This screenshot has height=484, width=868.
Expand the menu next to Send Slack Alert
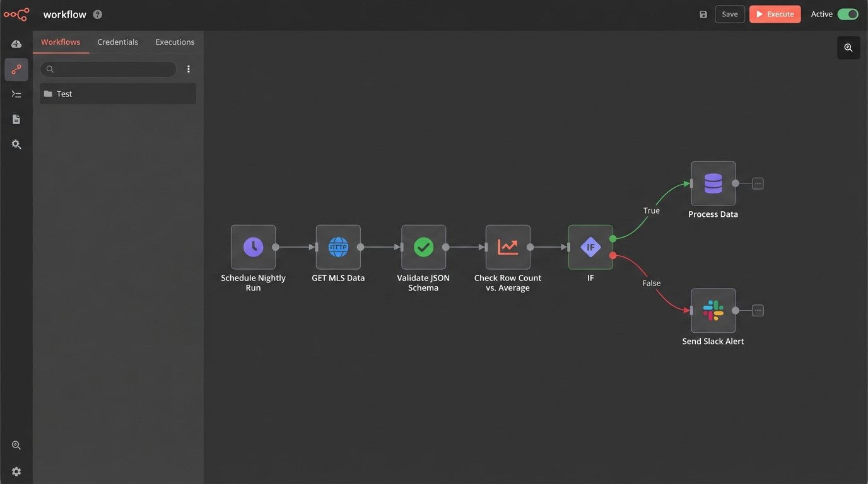pyautogui.click(x=756, y=309)
